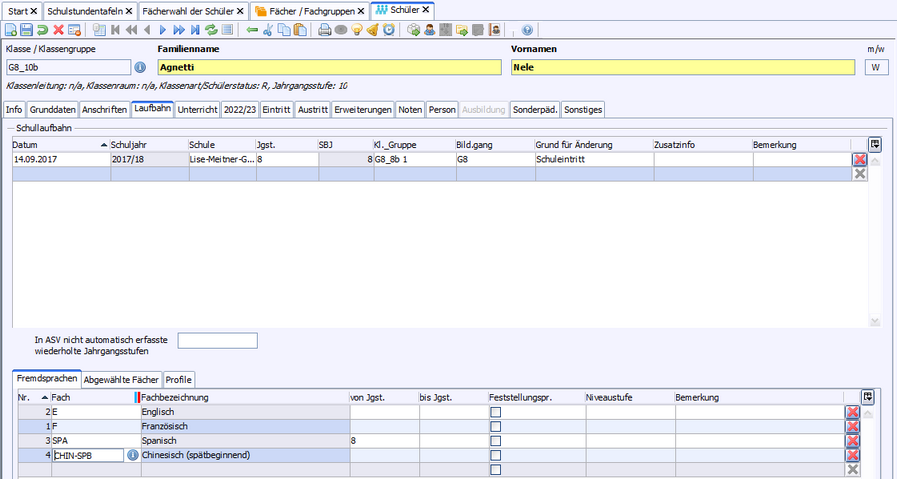Click the save record toolbar icon
Image resolution: width=897 pixels, height=479 pixels.
tap(26, 30)
